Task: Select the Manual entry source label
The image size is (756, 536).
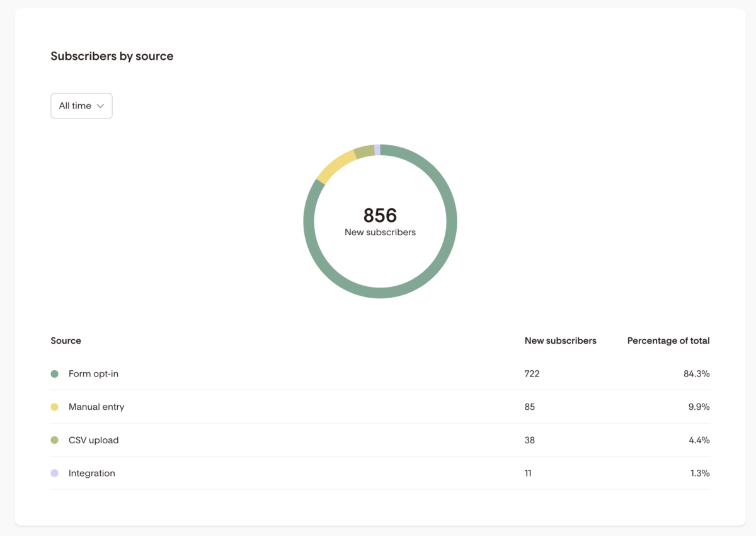Action: 96,407
